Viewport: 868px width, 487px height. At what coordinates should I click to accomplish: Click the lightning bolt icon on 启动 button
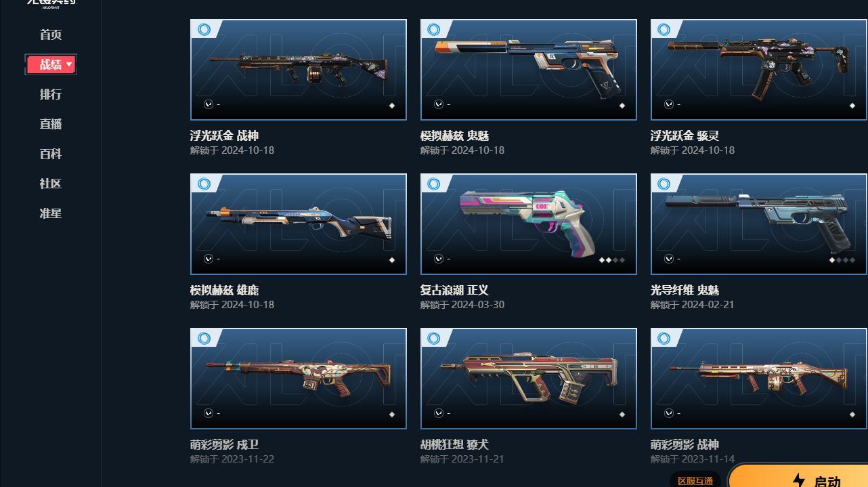tap(799, 480)
